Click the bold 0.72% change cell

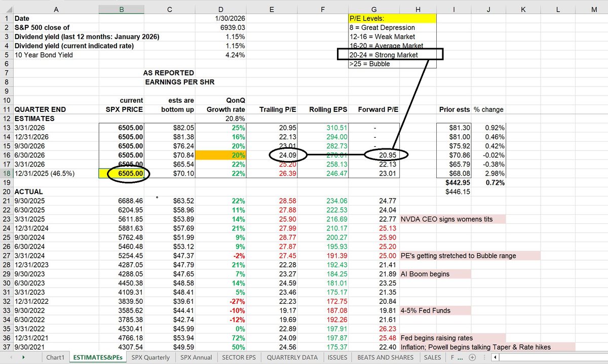488,183
